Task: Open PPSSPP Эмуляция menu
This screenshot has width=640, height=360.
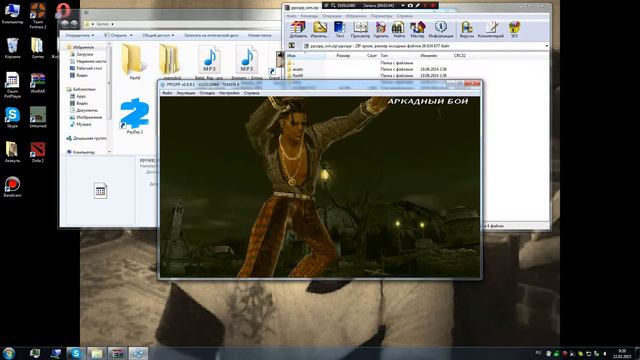Action: pos(186,93)
